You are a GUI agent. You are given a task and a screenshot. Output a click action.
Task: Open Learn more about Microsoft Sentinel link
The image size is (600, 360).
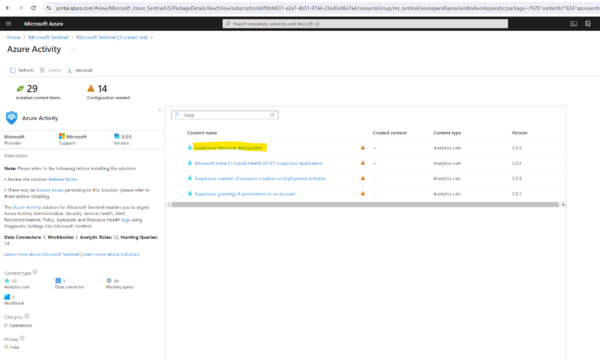(42, 254)
